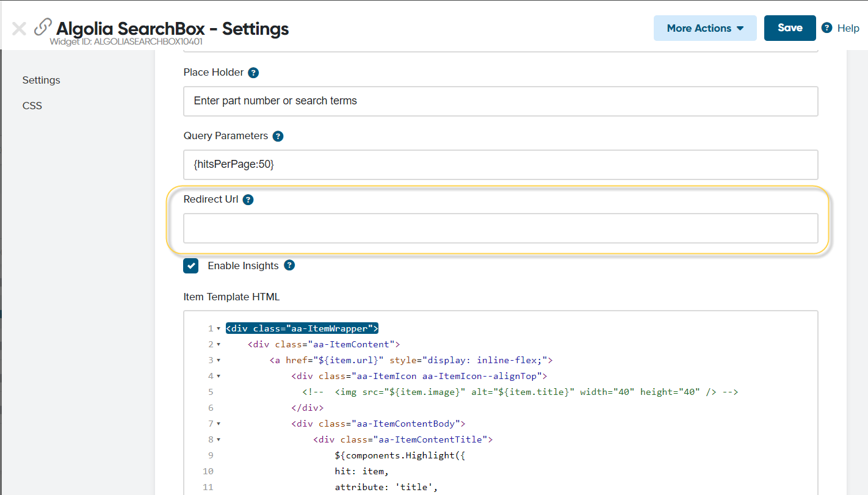Save the widget settings
The image size is (868, 495).
[790, 28]
